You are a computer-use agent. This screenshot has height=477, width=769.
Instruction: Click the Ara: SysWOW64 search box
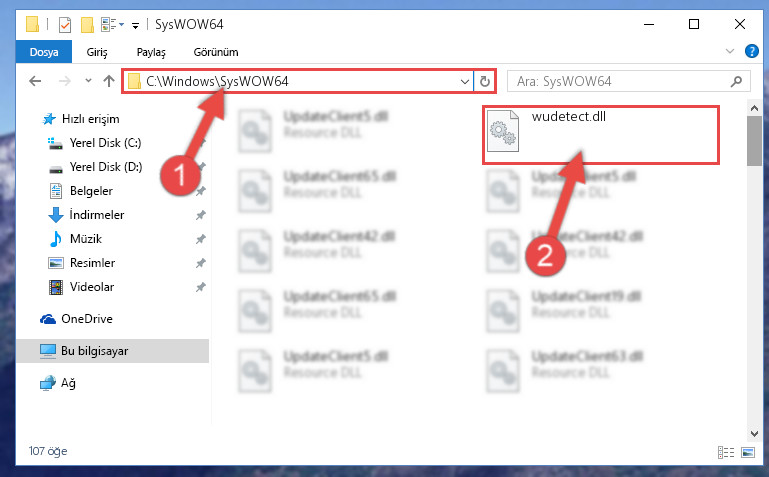click(x=620, y=81)
